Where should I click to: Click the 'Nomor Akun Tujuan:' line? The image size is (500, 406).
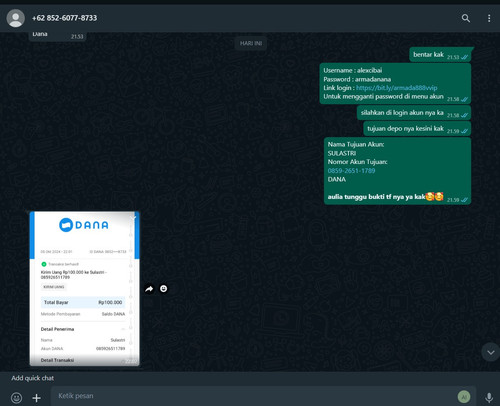(x=357, y=162)
